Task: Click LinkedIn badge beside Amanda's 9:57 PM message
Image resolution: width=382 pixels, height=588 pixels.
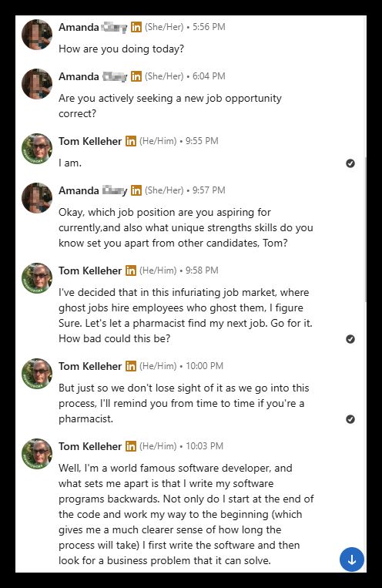Action: coord(136,190)
